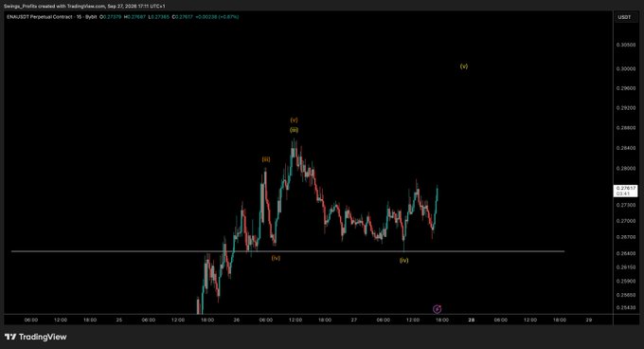Click the price axis label 0.28800
Viewport: 644px width, 349px height.
click(x=626, y=128)
